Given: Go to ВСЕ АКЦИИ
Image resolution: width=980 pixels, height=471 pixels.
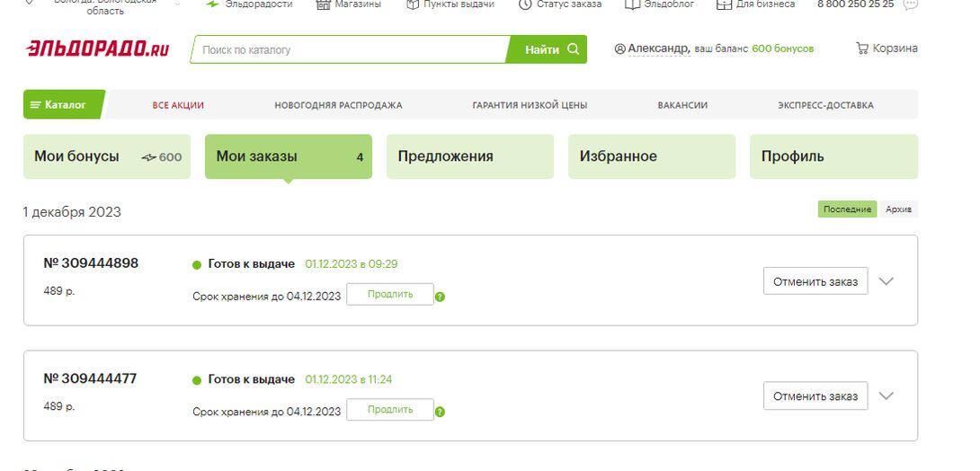Looking at the screenshot, I should [178, 105].
